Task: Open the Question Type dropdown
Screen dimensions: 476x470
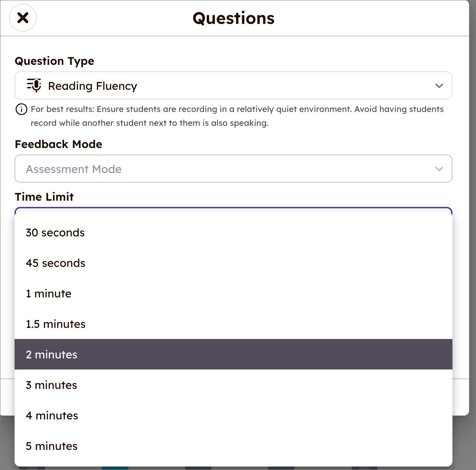Action: click(233, 85)
